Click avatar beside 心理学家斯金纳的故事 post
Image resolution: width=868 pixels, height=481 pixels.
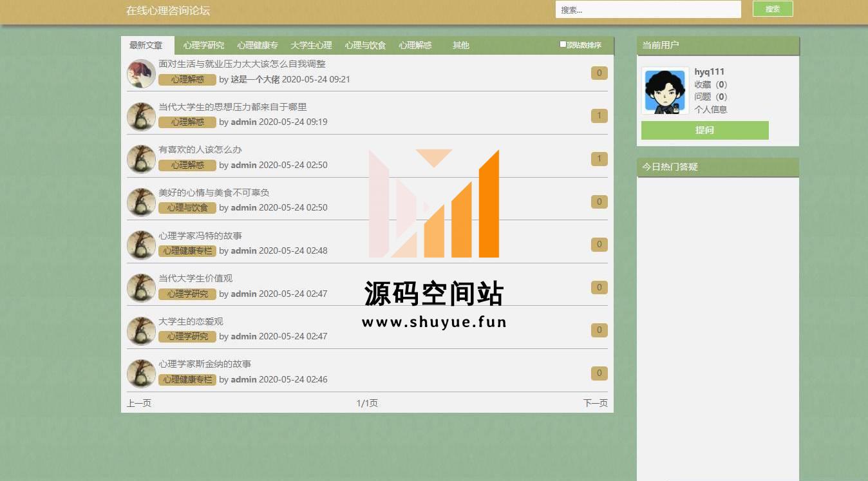(x=141, y=373)
